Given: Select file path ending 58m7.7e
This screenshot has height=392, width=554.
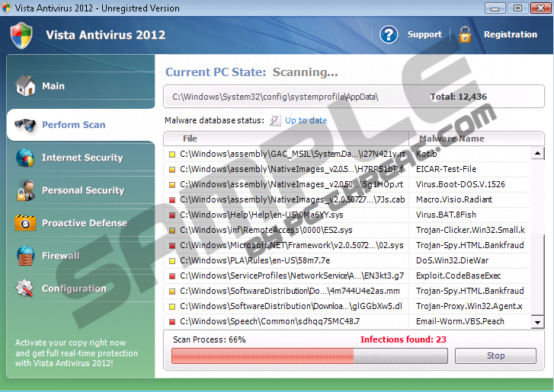Looking at the screenshot, I should [255, 260].
